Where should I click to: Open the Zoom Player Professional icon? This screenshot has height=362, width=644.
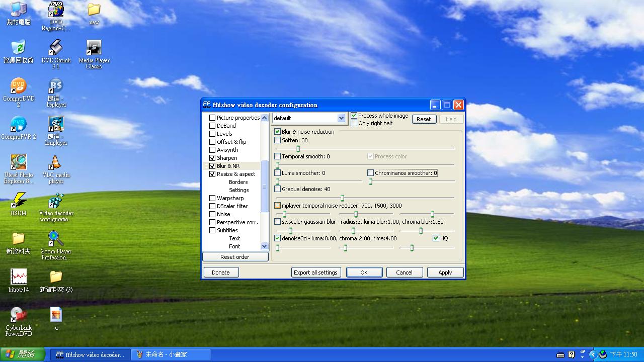(56, 239)
